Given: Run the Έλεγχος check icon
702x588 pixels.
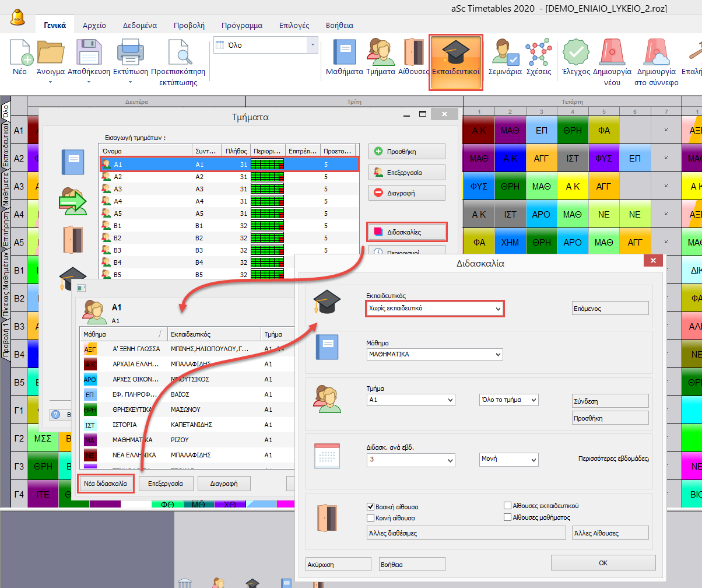Looking at the screenshot, I should click(575, 52).
